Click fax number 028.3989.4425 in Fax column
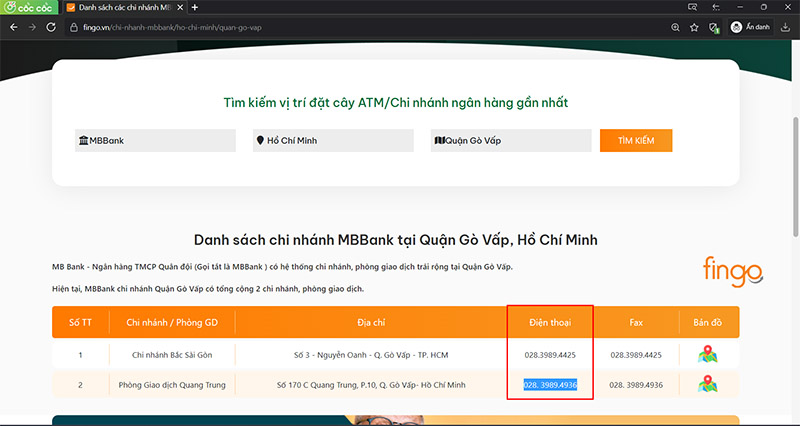The image size is (800, 426). click(x=636, y=355)
